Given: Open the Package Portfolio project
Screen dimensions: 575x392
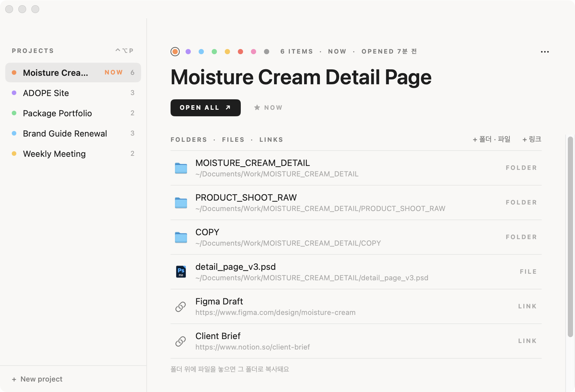Looking at the screenshot, I should tap(73, 113).
